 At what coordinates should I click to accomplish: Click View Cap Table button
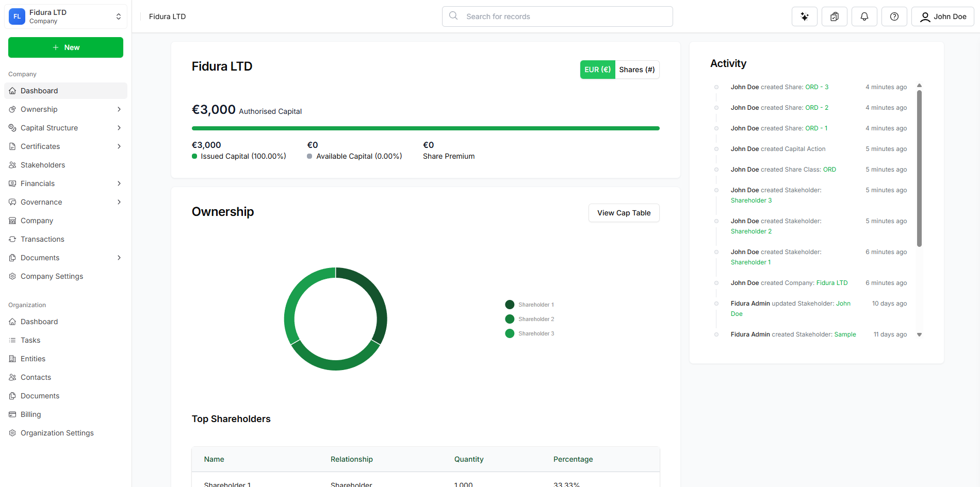(624, 213)
